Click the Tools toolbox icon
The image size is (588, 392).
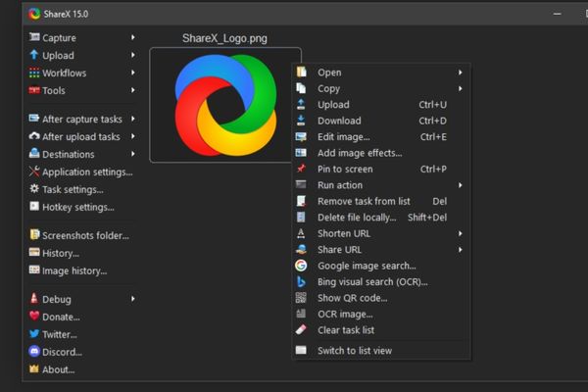point(34,91)
